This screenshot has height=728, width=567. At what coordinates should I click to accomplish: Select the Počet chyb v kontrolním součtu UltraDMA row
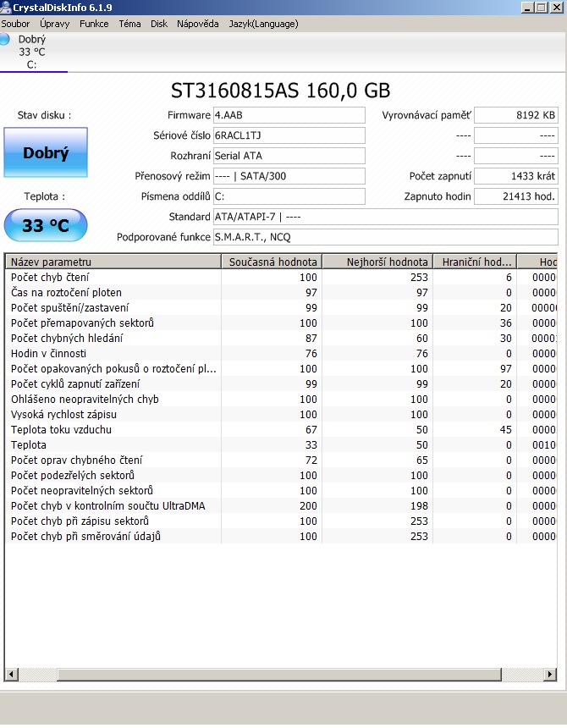(281, 505)
